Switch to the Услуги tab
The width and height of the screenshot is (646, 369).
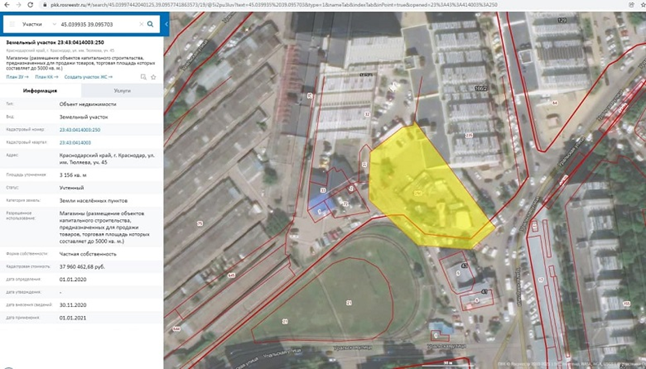pyautogui.click(x=122, y=91)
